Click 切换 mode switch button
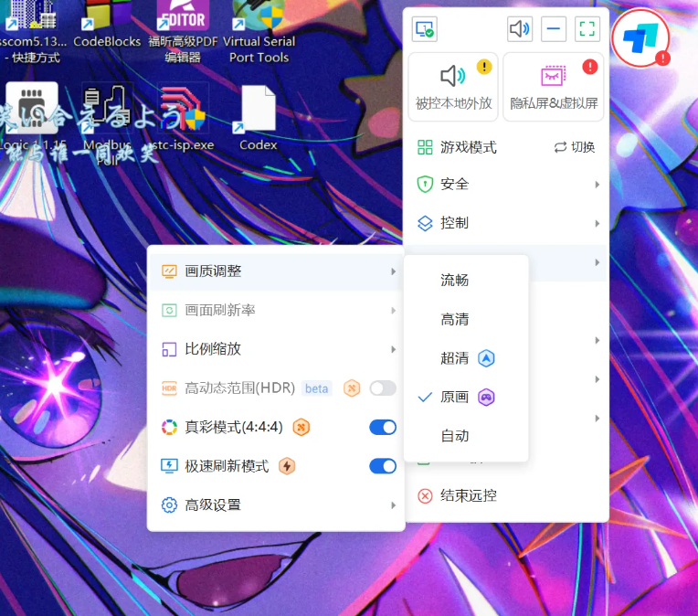698x616 pixels. tap(575, 147)
